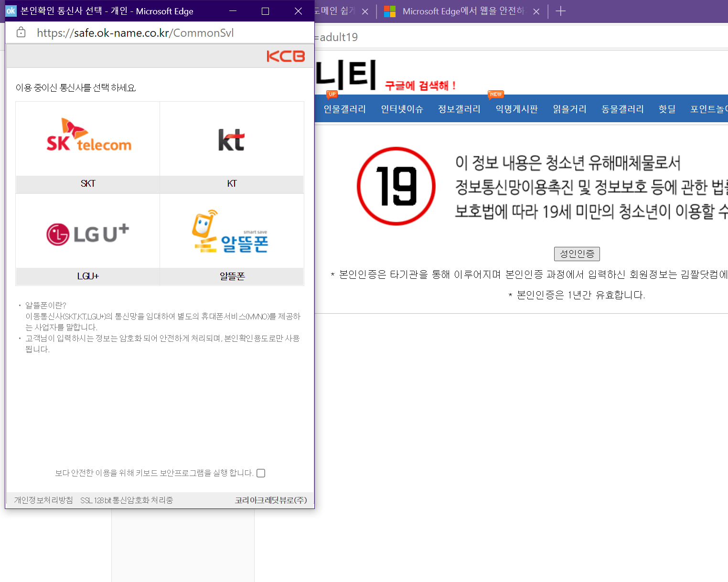
Task: Click the LGU+ label button
Action: point(88,276)
